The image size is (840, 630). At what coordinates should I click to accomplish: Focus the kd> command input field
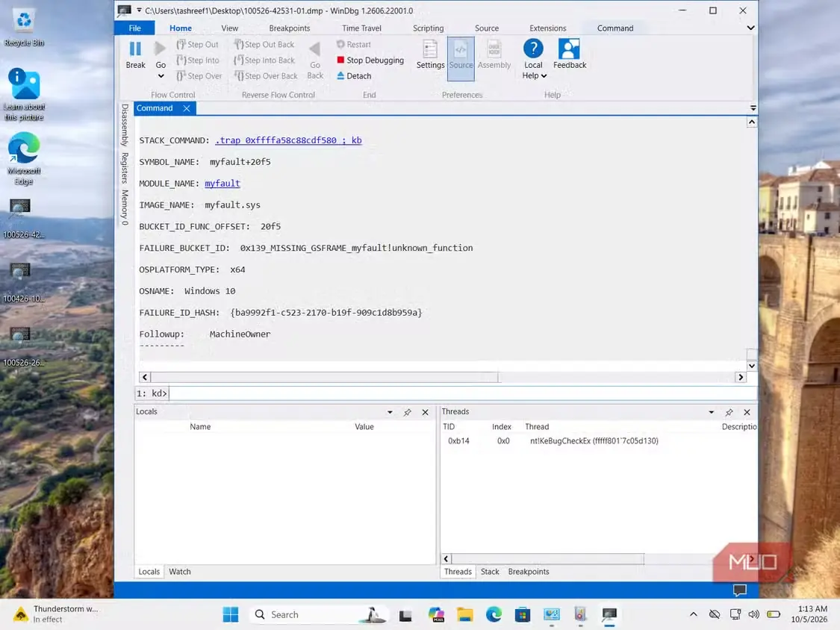tap(462, 393)
